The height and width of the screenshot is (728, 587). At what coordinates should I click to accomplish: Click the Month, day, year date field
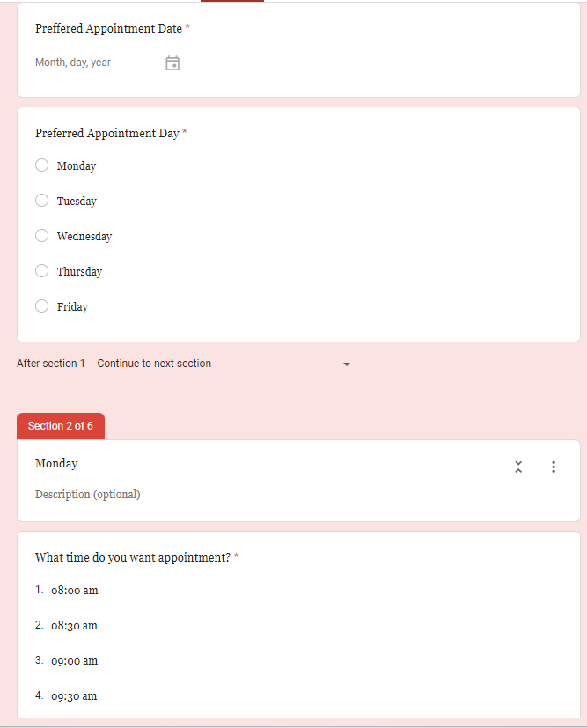[74, 63]
